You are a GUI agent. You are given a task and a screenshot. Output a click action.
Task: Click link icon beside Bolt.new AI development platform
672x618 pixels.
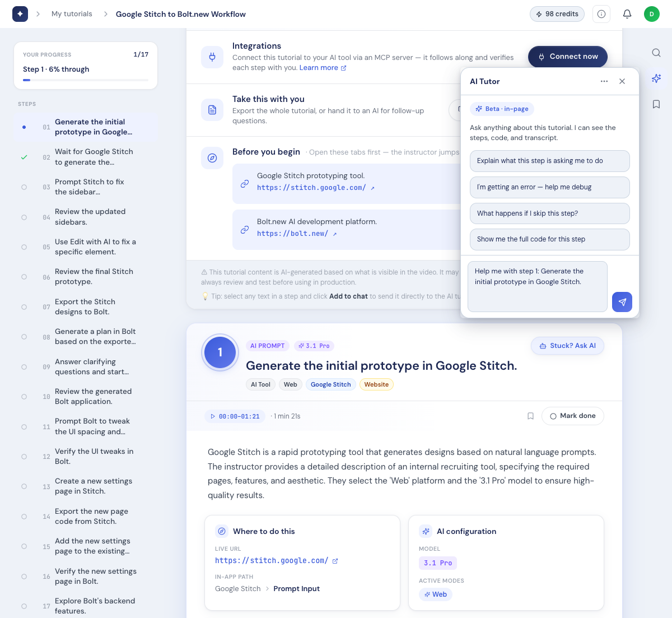tap(245, 230)
